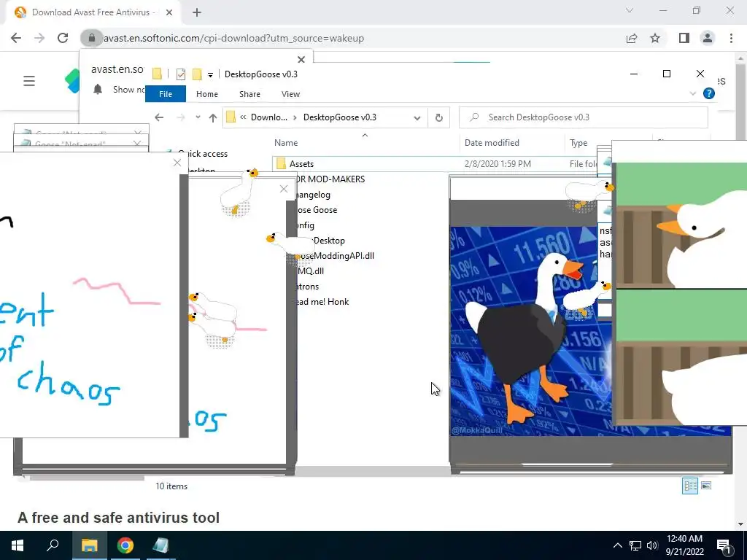Click the Downloads breadcrumb segment
Viewport: 747px width, 560px height.
[268, 117]
